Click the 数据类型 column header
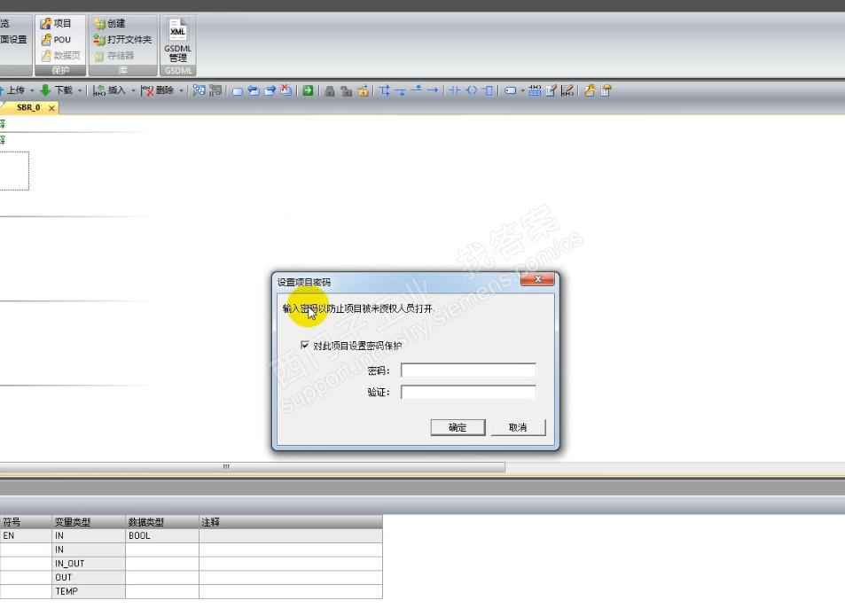Screen dimensions: 845x616 (x=162, y=522)
